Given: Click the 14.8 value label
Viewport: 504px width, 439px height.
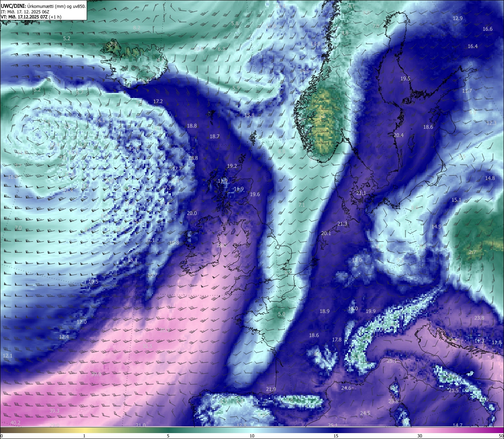Looking at the screenshot, I should [x=490, y=178].
